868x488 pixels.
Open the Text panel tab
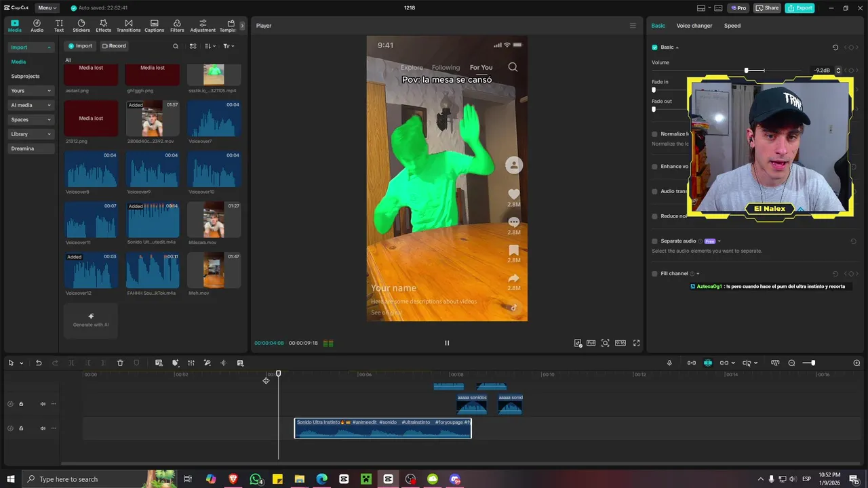(x=59, y=26)
